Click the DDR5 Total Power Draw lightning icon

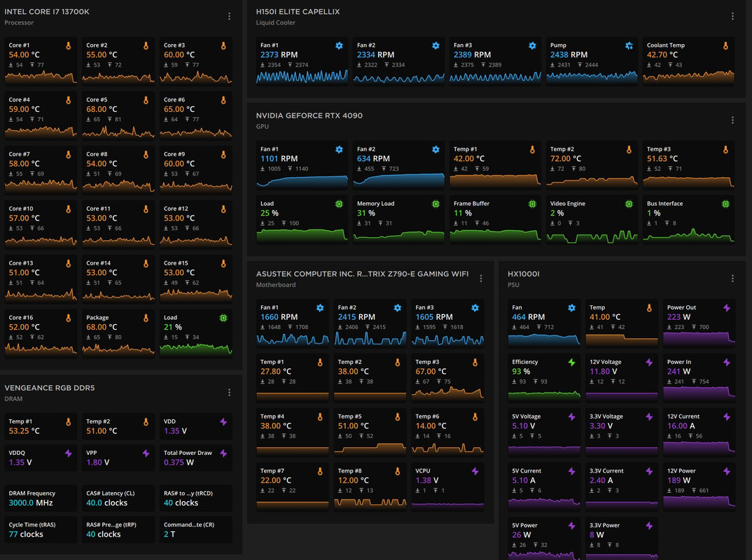coord(223,453)
